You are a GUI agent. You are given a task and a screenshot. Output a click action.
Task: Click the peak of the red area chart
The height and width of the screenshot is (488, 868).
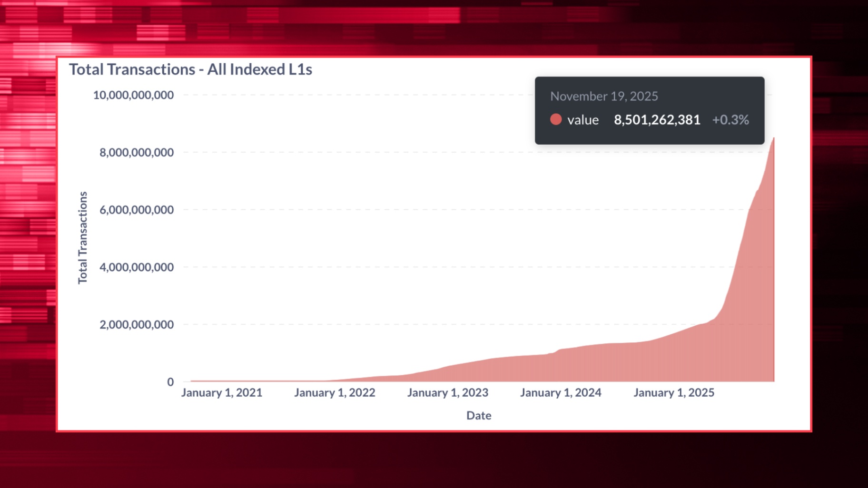(x=773, y=139)
